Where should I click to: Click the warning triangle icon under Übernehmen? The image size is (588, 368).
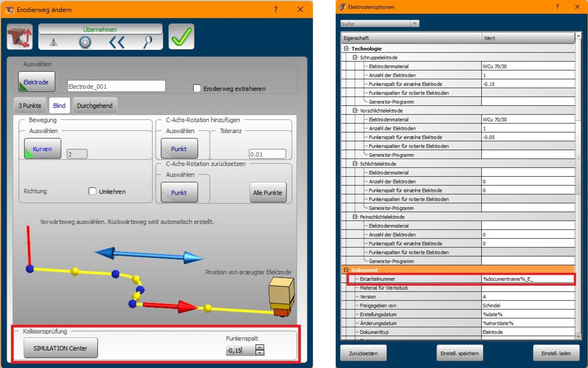coord(54,42)
